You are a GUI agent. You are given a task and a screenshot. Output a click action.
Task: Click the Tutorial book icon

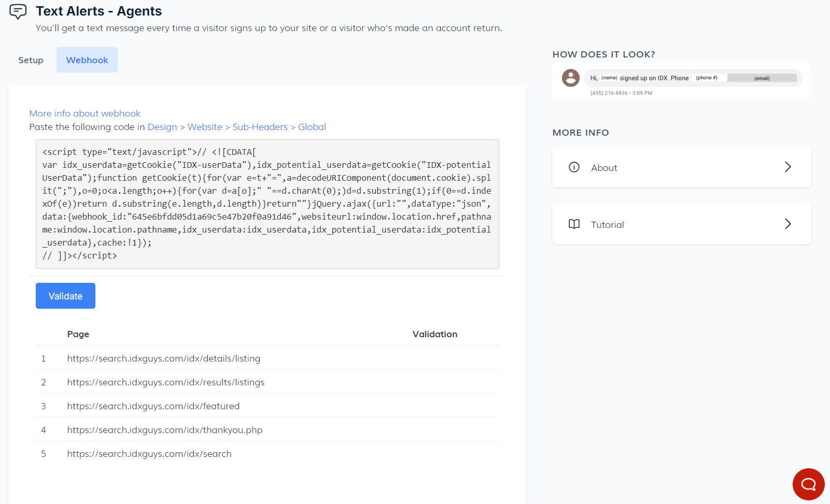click(x=574, y=224)
